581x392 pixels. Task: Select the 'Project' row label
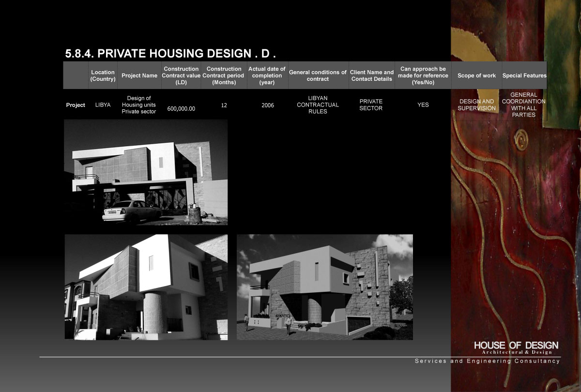pos(76,105)
